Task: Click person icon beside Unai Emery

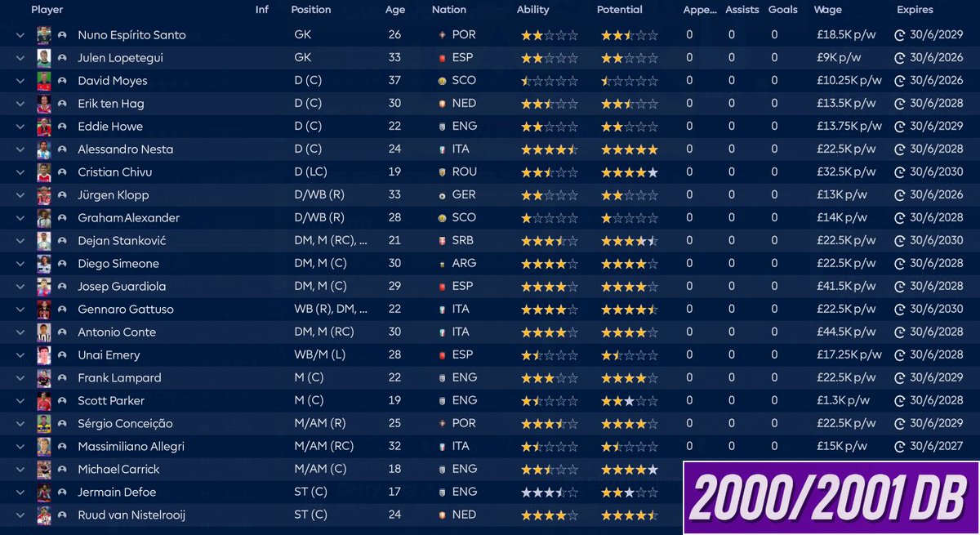Action: point(62,355)
